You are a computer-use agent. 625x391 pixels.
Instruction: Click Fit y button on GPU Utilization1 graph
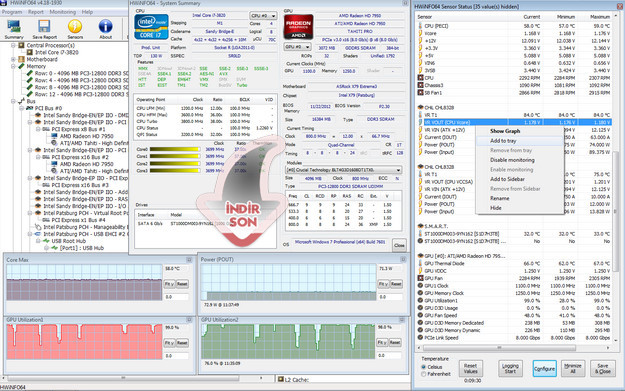(x=169, y=343)
